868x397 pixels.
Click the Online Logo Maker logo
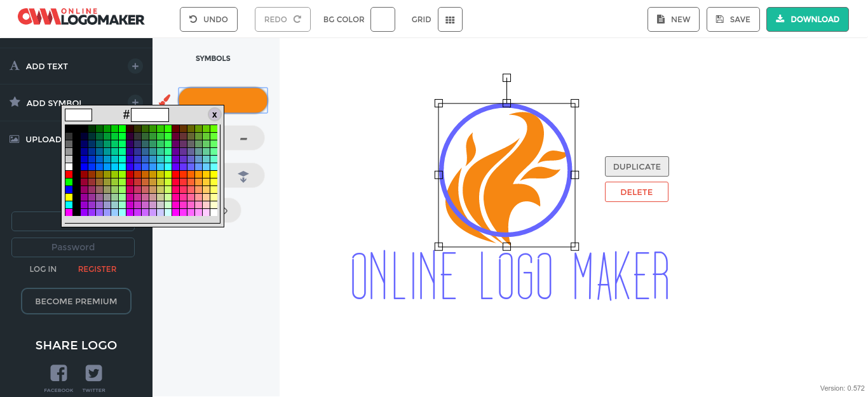(x=81, y=17)
